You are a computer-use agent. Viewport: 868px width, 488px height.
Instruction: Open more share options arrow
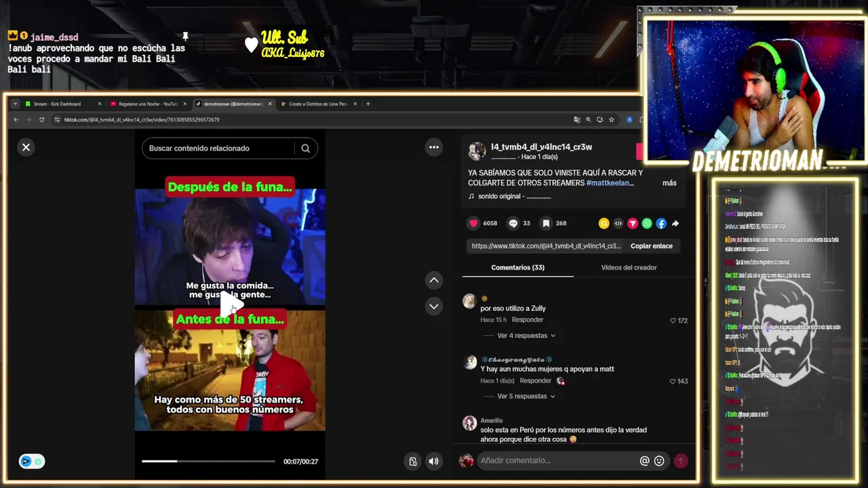pyautogui.click(x=675, y=223)
